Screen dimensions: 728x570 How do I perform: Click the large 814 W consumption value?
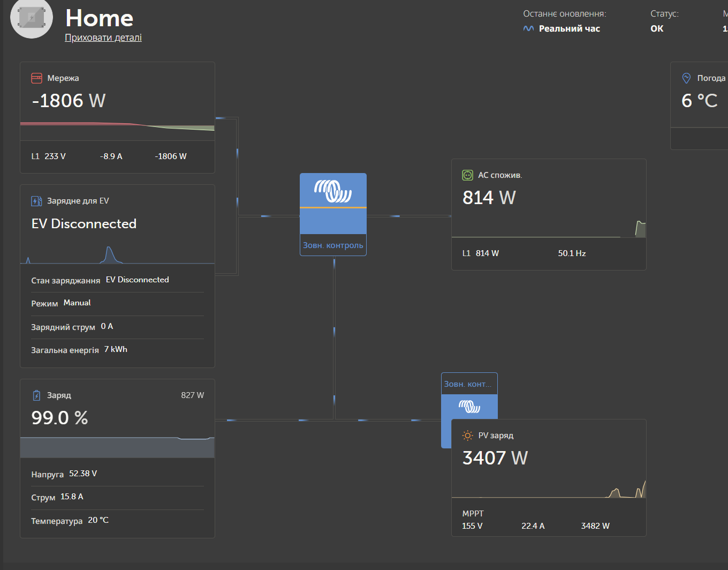pos(489,198)
